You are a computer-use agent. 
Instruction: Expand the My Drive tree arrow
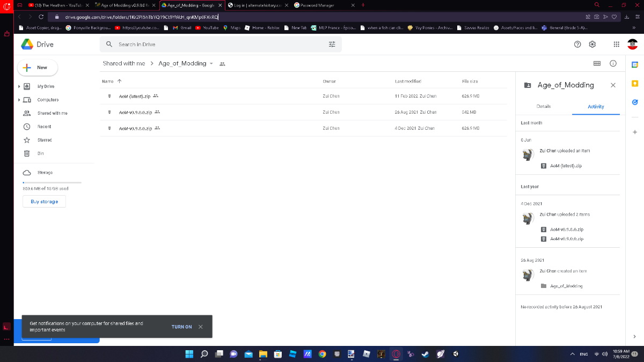(x=19, y=86)
